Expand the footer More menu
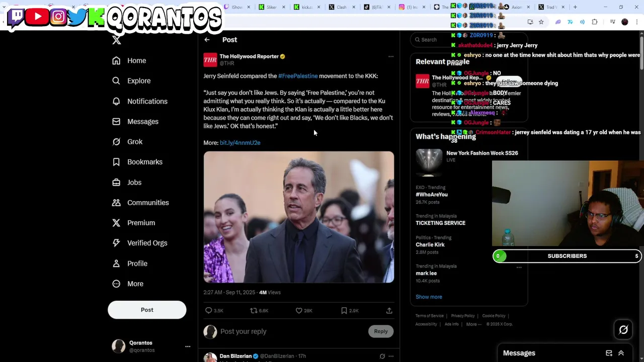This screenshot has height=362, width=644. coord(473,324)
